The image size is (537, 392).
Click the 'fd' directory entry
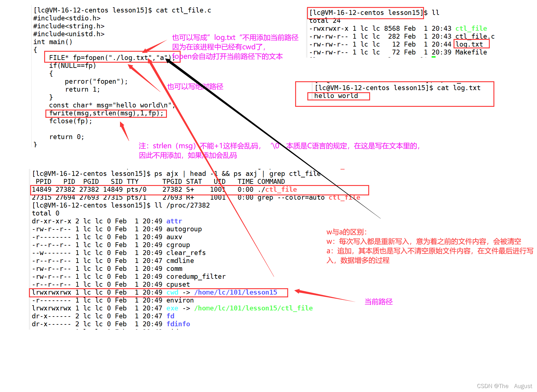[x=170, y=316]
